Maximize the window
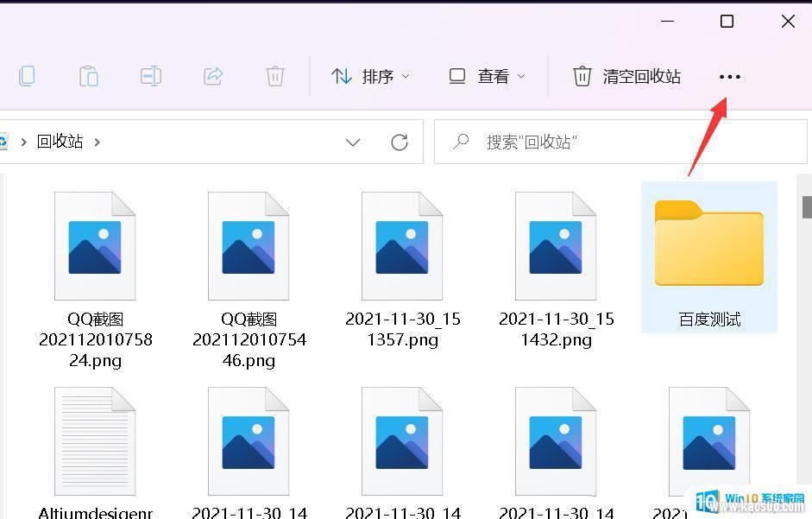The height and width of the screenshot is (519, 812). click(727, 22)
